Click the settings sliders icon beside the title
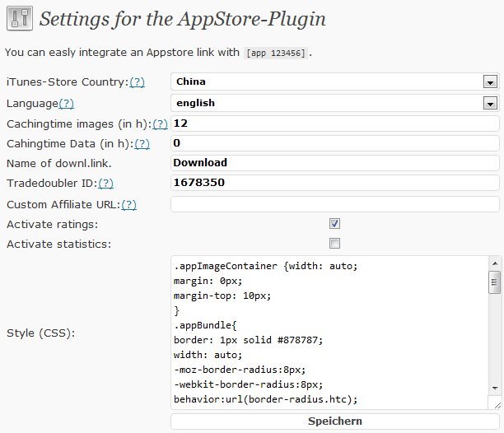504x433 pixels. [x=20, y=18]
